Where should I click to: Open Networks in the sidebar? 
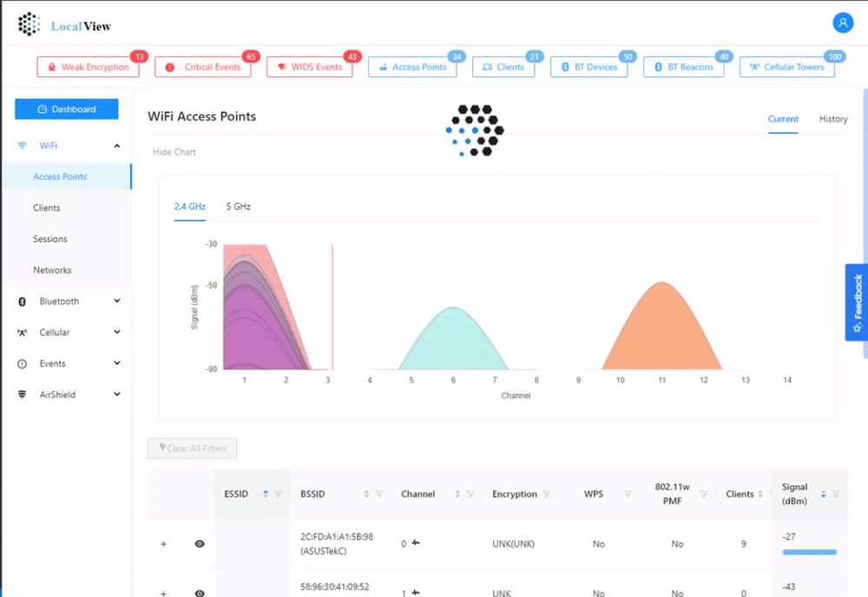pyautogui.click(x=52, y=270)
